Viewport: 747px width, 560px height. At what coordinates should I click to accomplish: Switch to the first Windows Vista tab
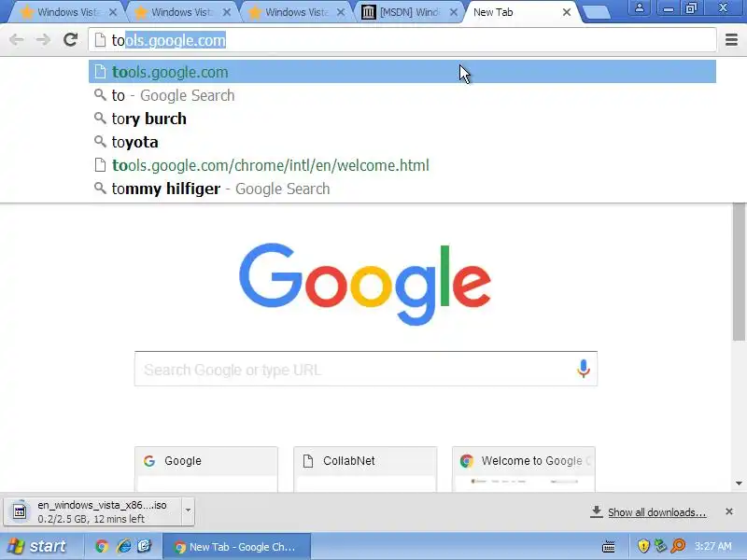64,12
